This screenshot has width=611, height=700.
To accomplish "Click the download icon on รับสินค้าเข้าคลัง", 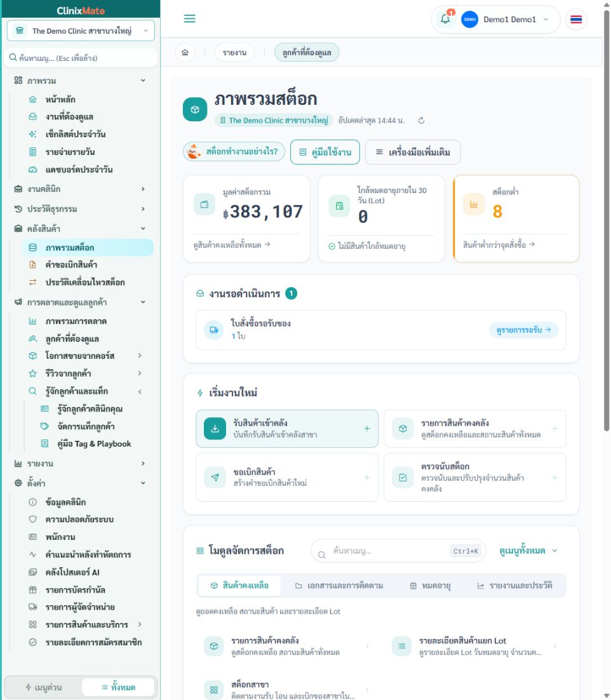I will pos(215,429).
